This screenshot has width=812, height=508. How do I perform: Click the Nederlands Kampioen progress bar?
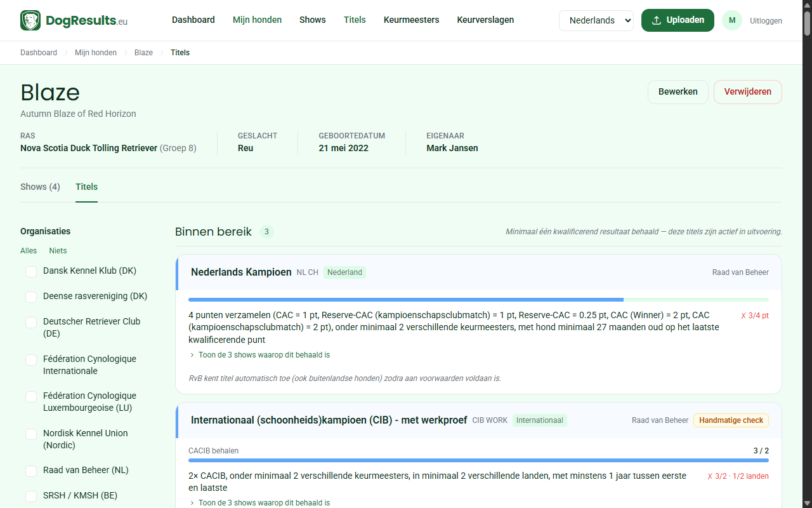point(478,300)
